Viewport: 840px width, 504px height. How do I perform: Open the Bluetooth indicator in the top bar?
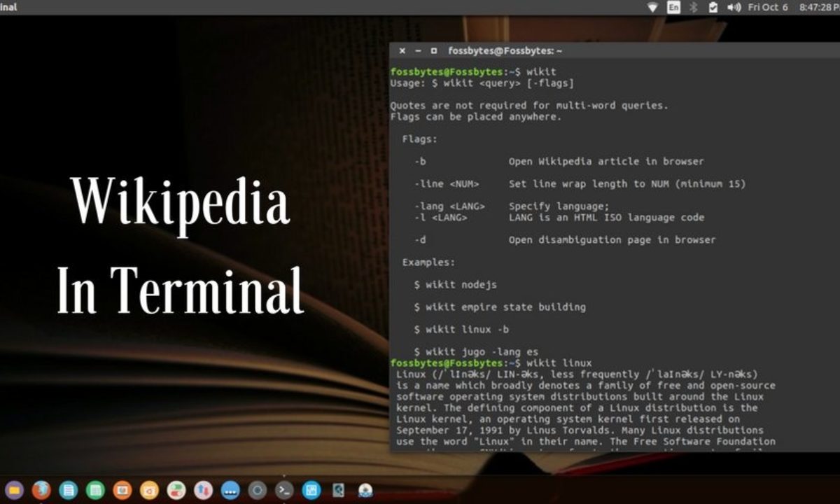(x=694, y=7)
